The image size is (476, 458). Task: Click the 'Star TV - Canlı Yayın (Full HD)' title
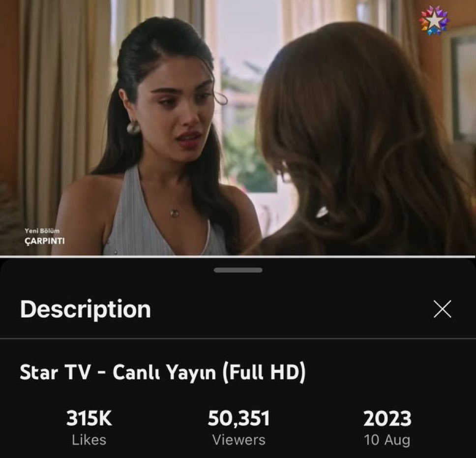point(163,372)
